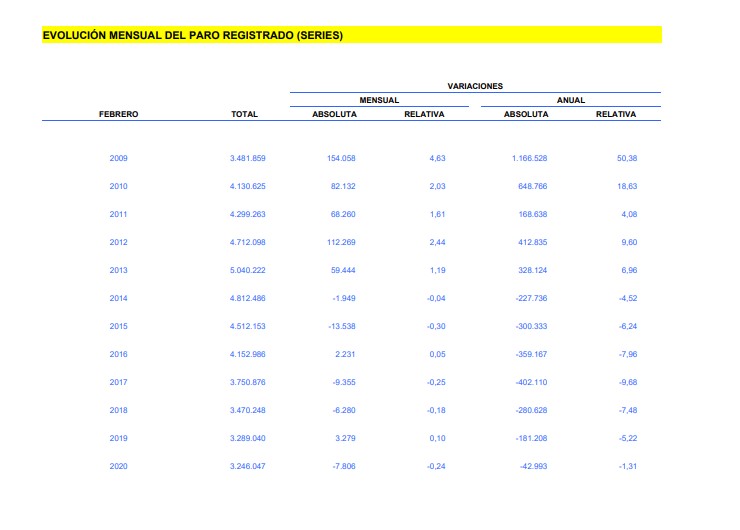This screenshot has width=740, height=530.
Task: Click the 2016 monthly relative value 0,05
Action: click(x=434, y=354)
